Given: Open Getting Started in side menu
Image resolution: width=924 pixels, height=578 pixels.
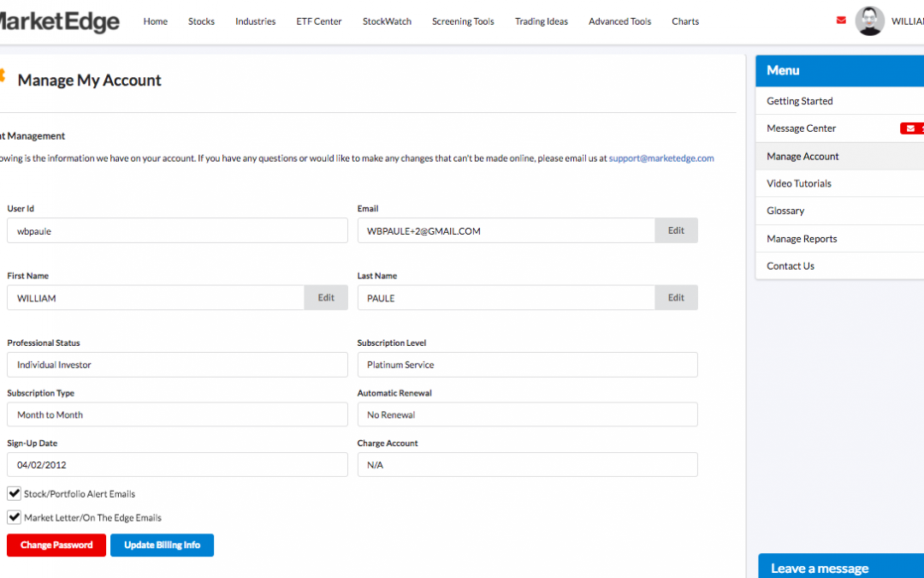Looking at the screenshot, I should tap(840, 101).
